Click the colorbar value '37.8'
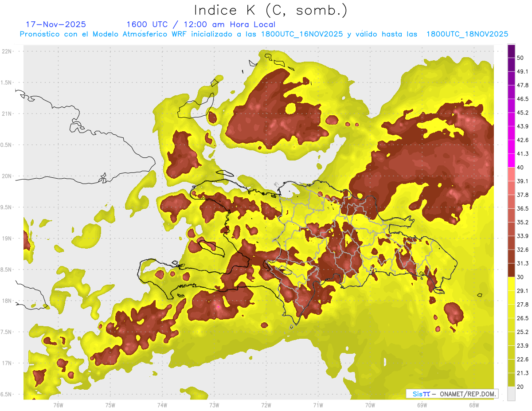The height and width of the screenshot is (411, 532). (523, 195)
